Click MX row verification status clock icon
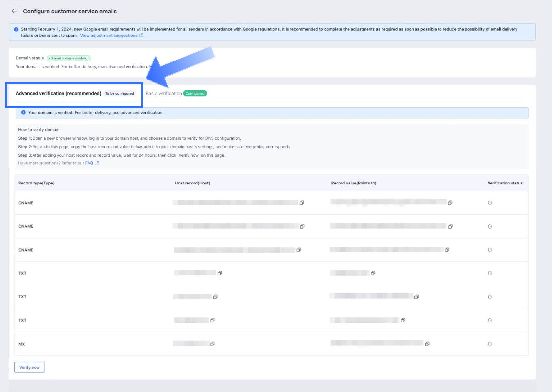This screenshot has width=552, height=392. click(x=490, y=344)
